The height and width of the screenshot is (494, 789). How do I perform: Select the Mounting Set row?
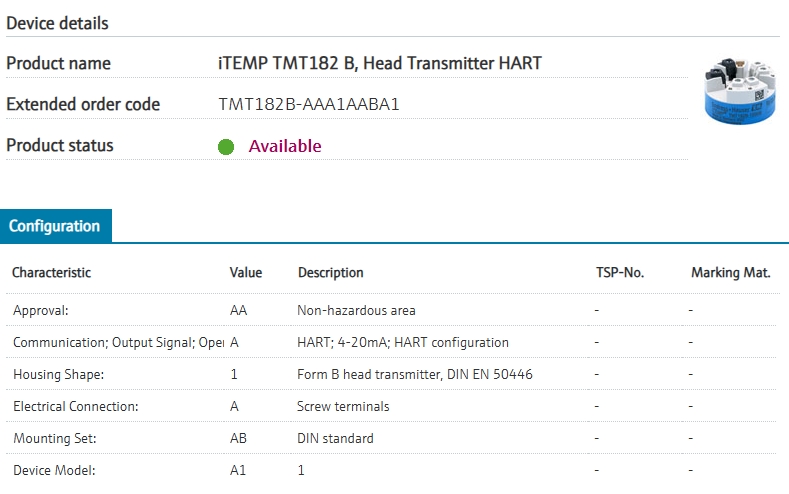(391, 438)
